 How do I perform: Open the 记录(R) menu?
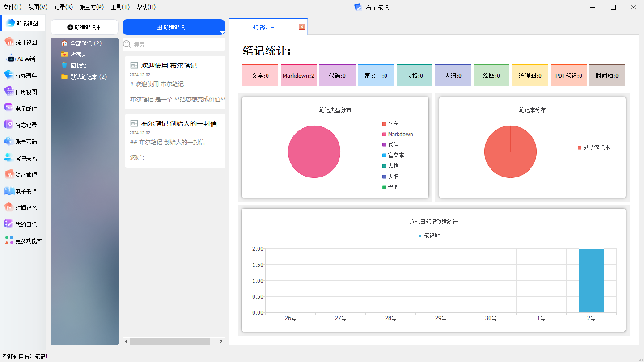click(64, 7)
